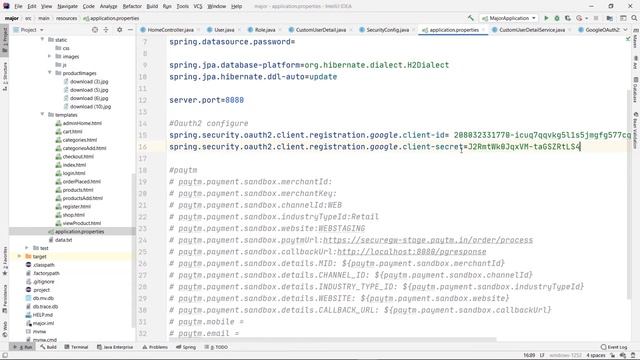Open the Database side panel tab
This screenshot has width=640, height=360.
click(636, 90)
